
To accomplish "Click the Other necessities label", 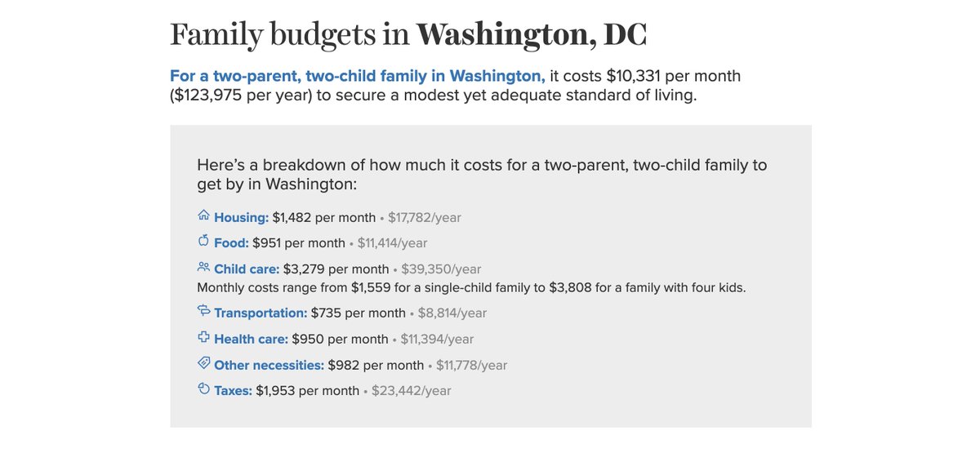I will (269, 366).
